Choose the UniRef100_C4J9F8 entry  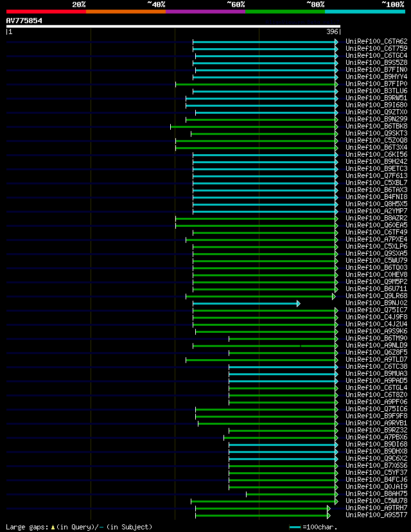(x=376, y=317)
